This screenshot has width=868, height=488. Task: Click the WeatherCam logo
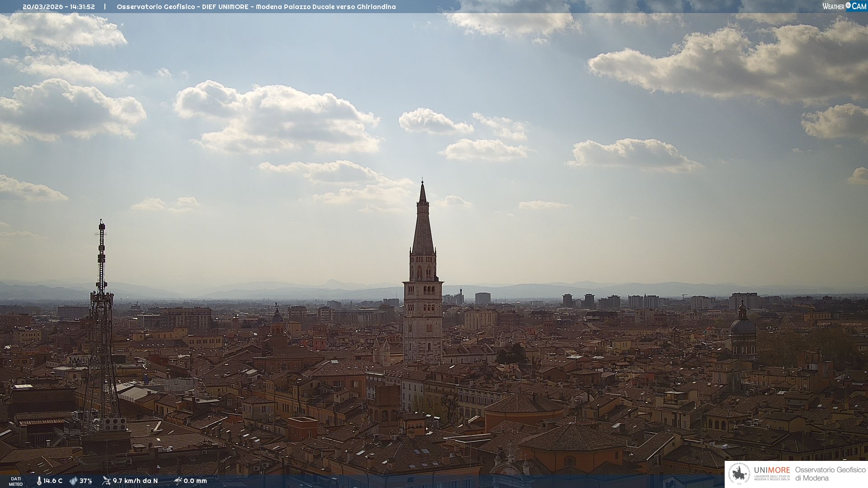[x=844, y=6]
